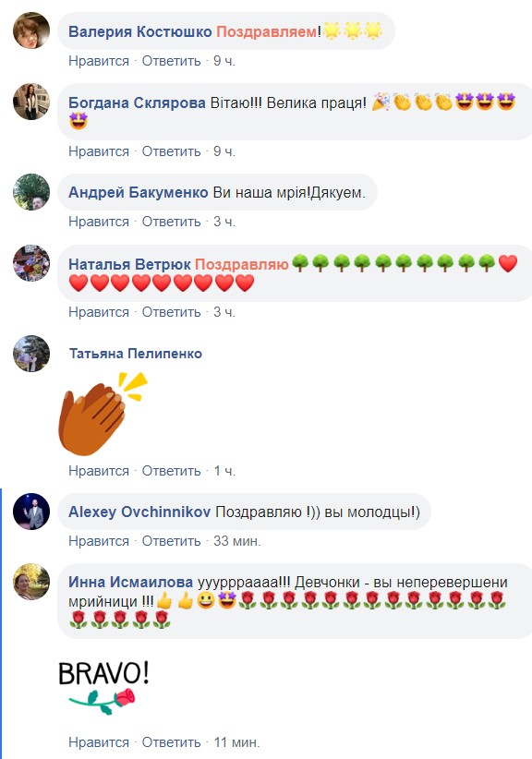Screen dimensions: 532x759
Task: Open Татьяна Пелипенко's profile avatar
Action: [31, 354]
